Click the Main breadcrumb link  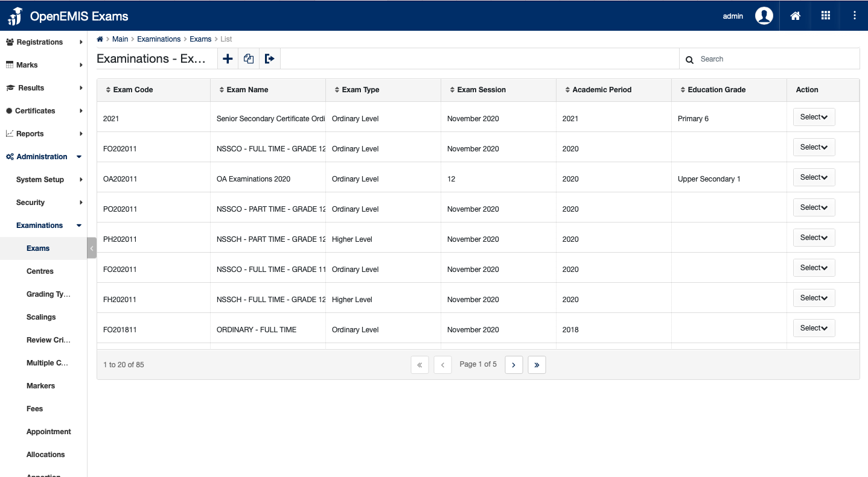tap(120, 39)
